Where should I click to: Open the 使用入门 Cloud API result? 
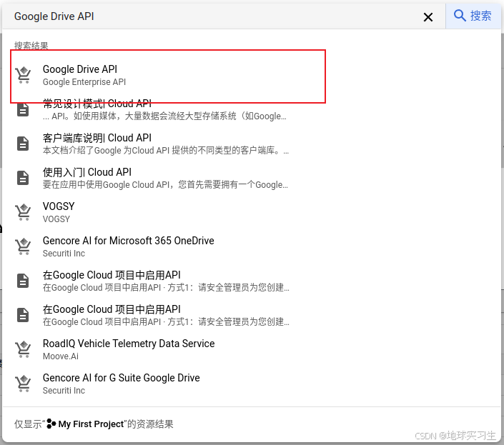(x=252, y=178)
